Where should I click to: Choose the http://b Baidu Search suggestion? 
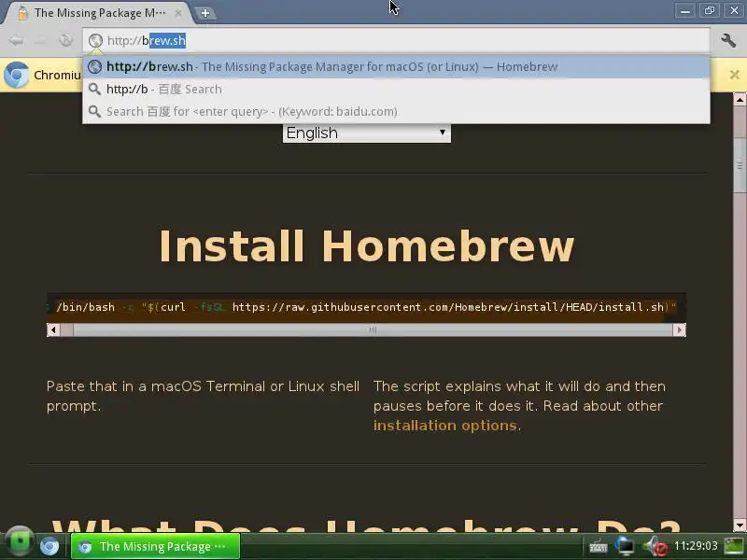(x=396, y=89)
